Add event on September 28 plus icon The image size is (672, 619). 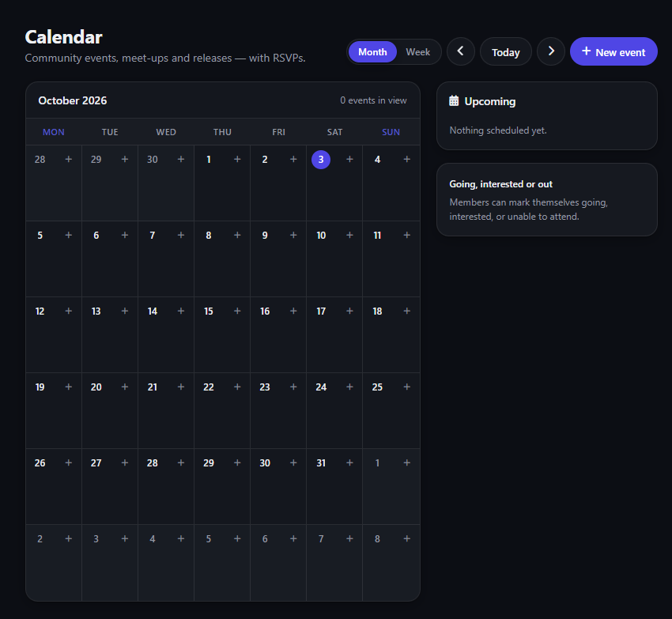click(69, 159)
